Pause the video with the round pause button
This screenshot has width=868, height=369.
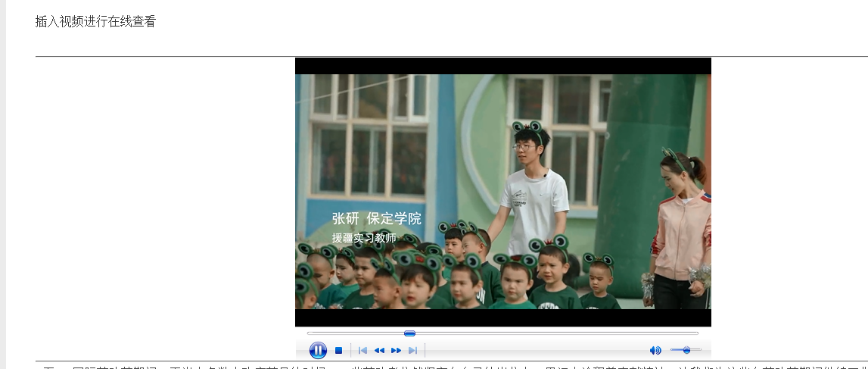click(318, 350)
